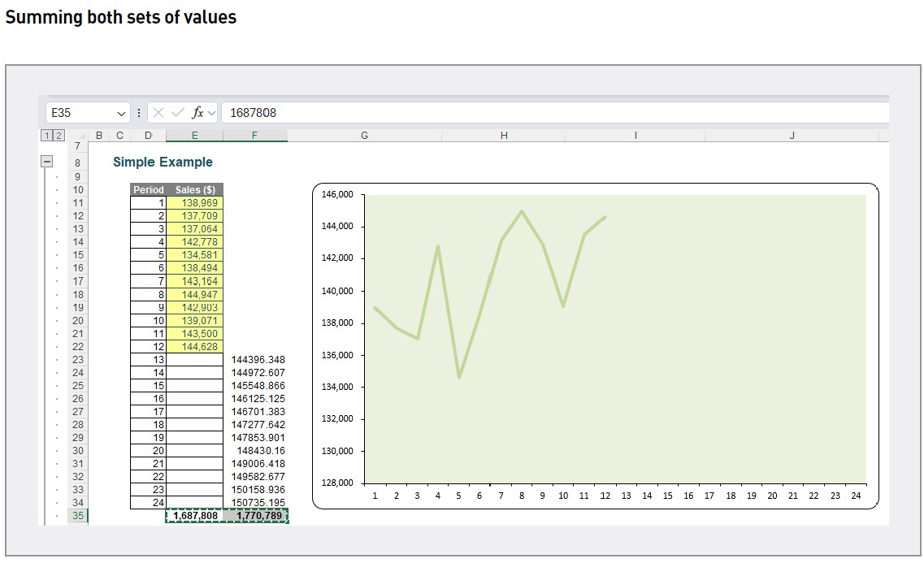This screenshot has height=576, width=924.
Task: Select column F header
Action: (x=254, y=135)
